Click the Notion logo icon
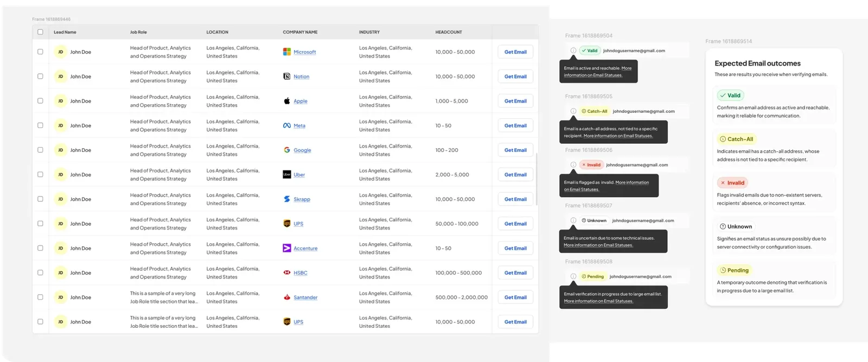The image size is (868, 362). [x=287, y=77]
